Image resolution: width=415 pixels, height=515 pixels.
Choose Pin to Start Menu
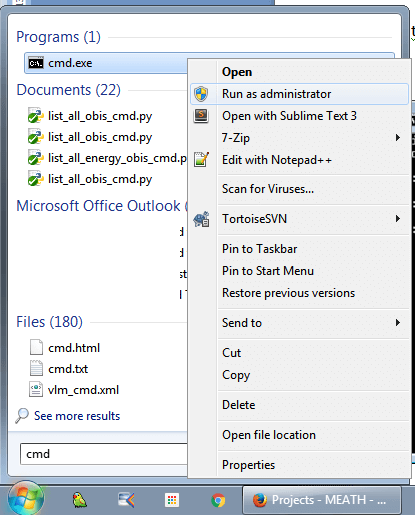(x=268, y=271)
